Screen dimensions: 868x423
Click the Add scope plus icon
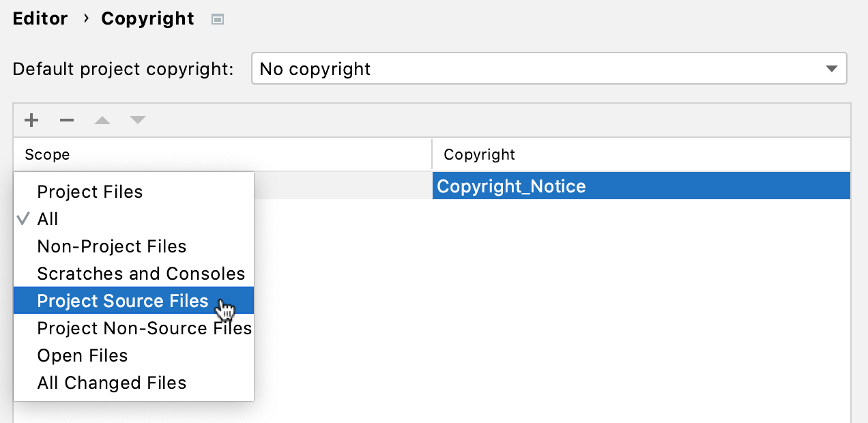click(31, 119)
